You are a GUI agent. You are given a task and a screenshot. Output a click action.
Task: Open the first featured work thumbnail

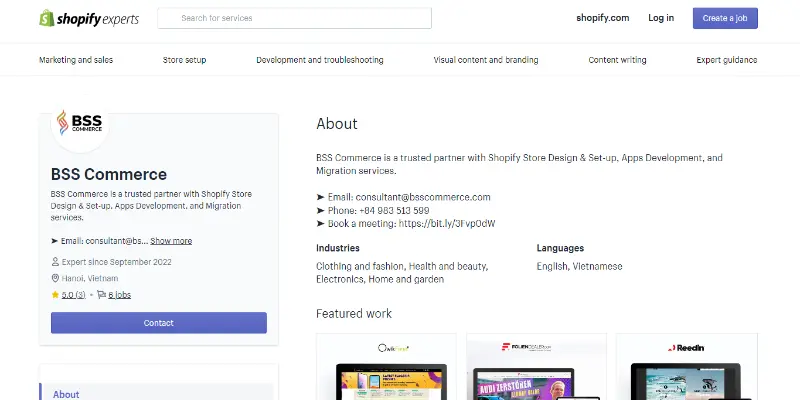click(386, 367)
